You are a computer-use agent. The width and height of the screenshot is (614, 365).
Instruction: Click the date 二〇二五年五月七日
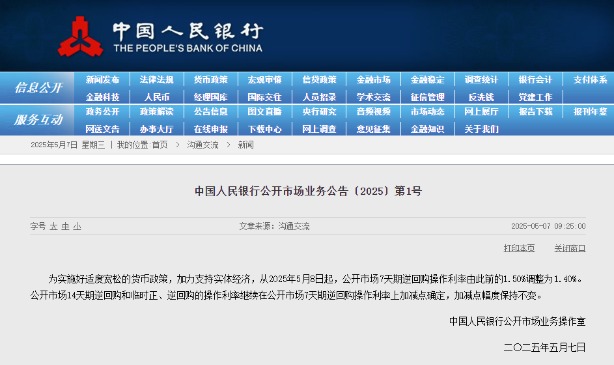click(545, 347)
